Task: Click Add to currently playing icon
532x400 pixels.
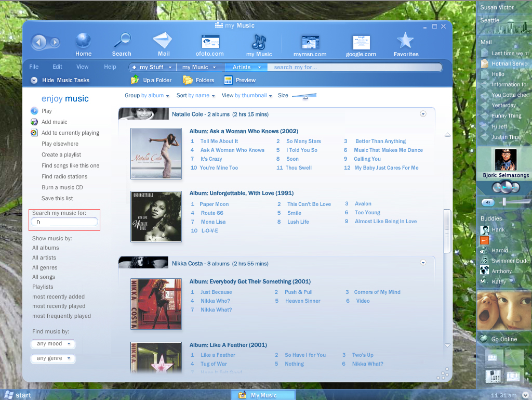Action: pyautogui.click(x=34, y=133)
